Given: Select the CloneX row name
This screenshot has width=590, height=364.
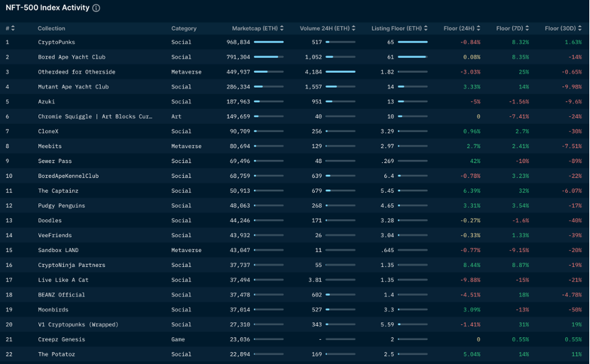Looking at the screenshot, I should tap(48, 131).
